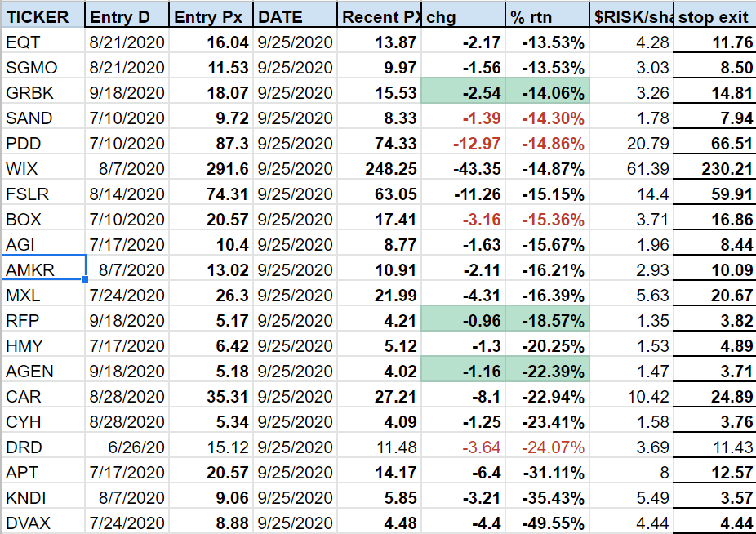Click the $RISK/sha header cell
The height and width of the screenshot is (534, 756).
tap(631, 15)
